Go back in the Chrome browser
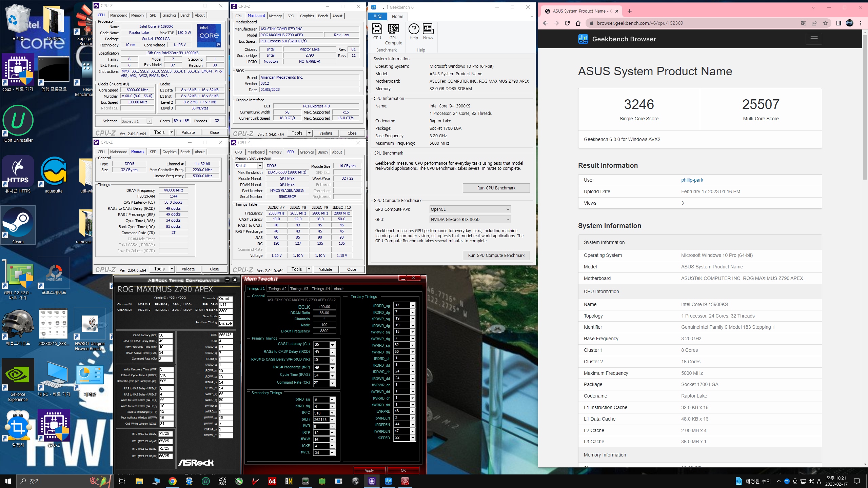Viewport: 868px width, 488px height. tap(545, 23)
